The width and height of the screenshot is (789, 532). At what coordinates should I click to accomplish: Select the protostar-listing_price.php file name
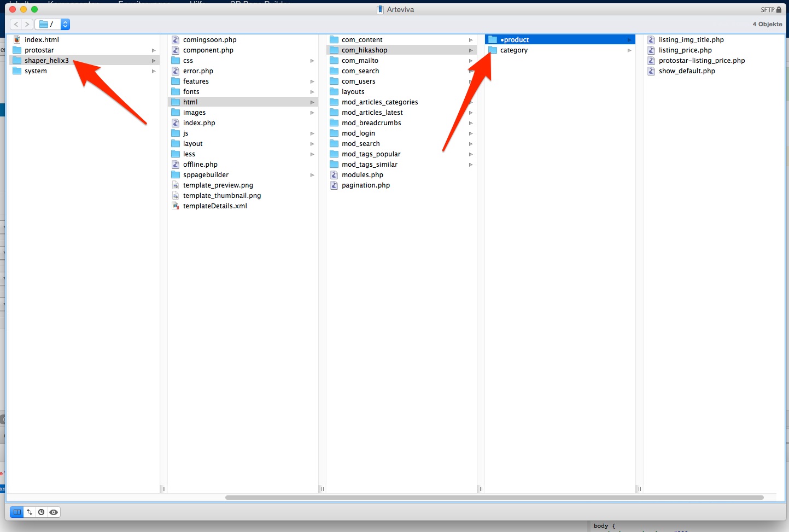[x=702, y=61]
